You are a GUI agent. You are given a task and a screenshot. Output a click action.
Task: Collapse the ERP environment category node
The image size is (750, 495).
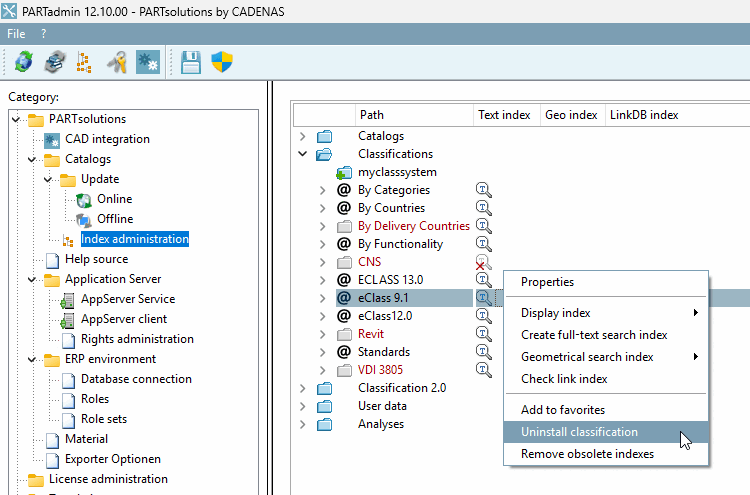point(32,359)
